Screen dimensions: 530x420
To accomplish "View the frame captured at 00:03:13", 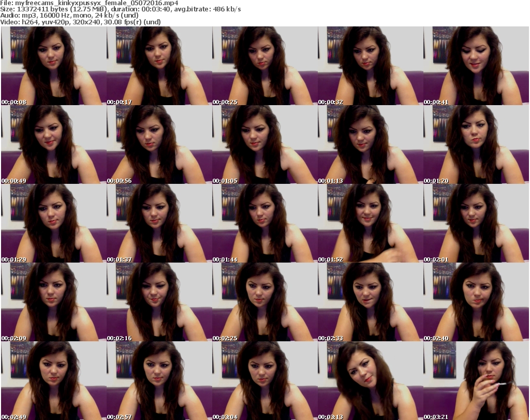I will (x=371, y=381).
